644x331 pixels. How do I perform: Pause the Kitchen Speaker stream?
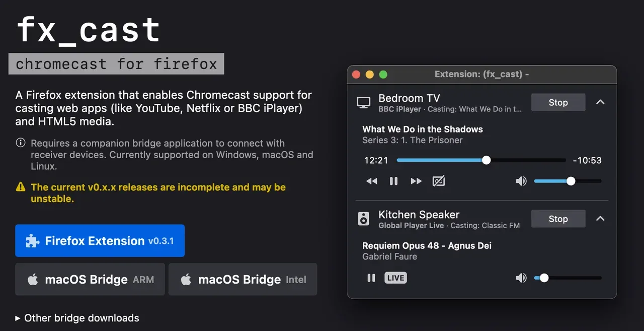[x=371, y=278]
